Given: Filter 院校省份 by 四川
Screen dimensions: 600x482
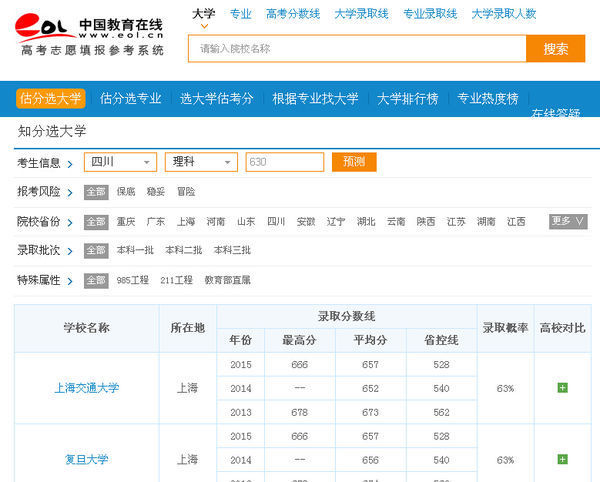Looking at the screenshot, I should (x=276, y=222).
